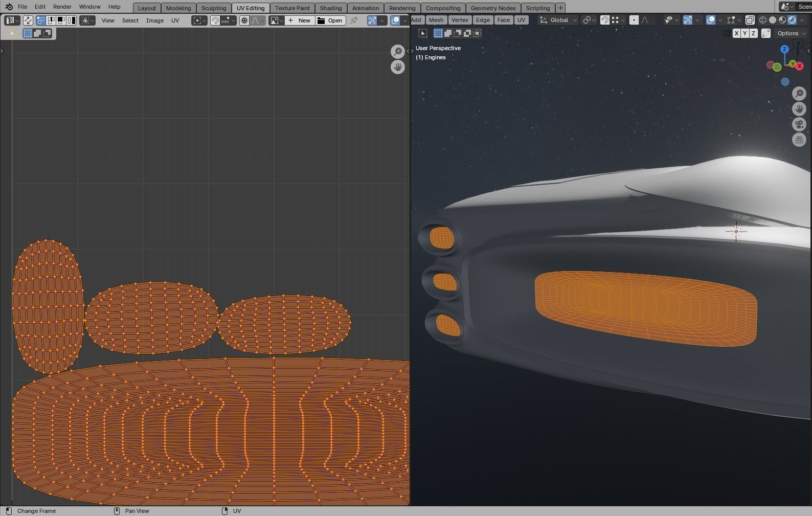This screenshot has height=516, width=812.
Task: Click the 3D viewport camera view gizmo
Action: 799,124
